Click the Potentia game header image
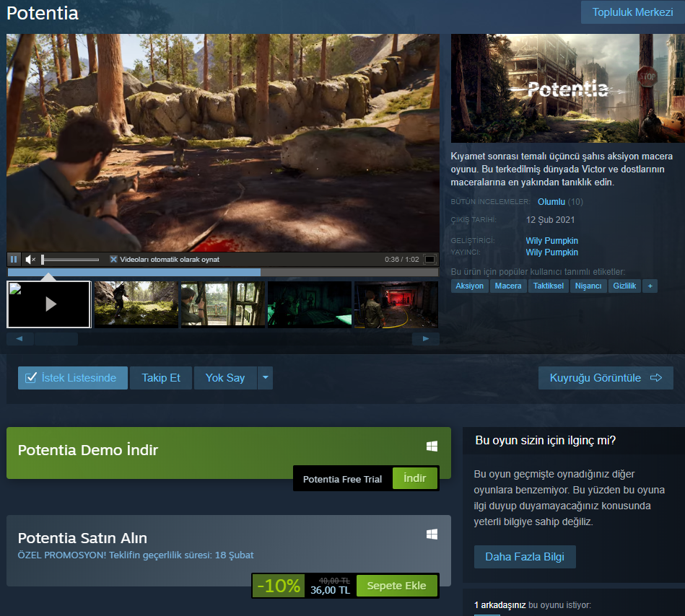 [x=568, y=88]
